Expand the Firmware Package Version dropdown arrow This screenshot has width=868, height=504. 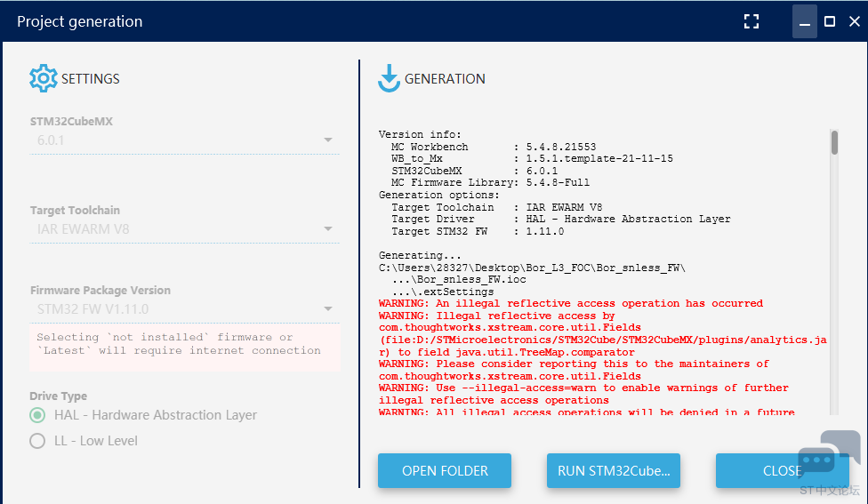[327, 308]
